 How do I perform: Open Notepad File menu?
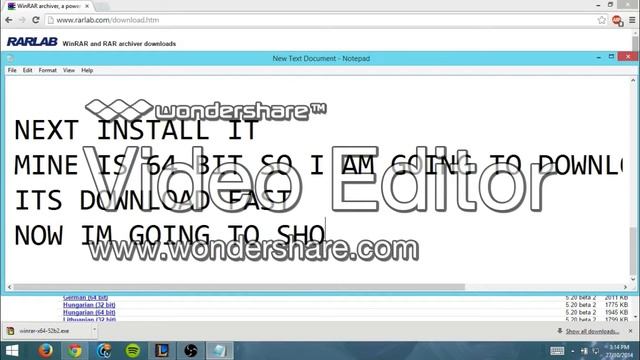point(12,70)
